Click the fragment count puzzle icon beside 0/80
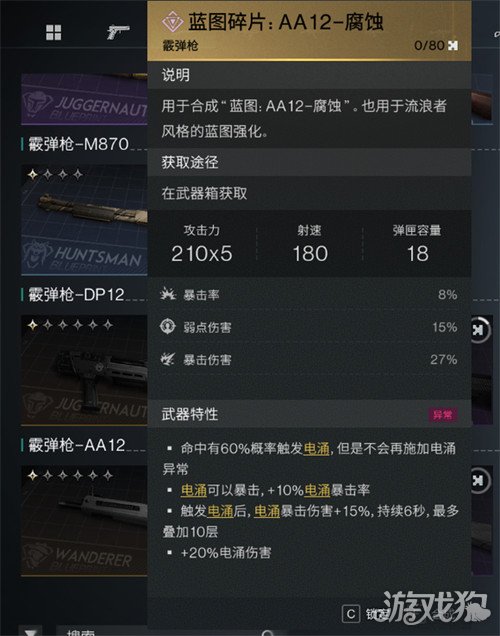This screenshot has height=636, width=500. [x=453, y=45]
